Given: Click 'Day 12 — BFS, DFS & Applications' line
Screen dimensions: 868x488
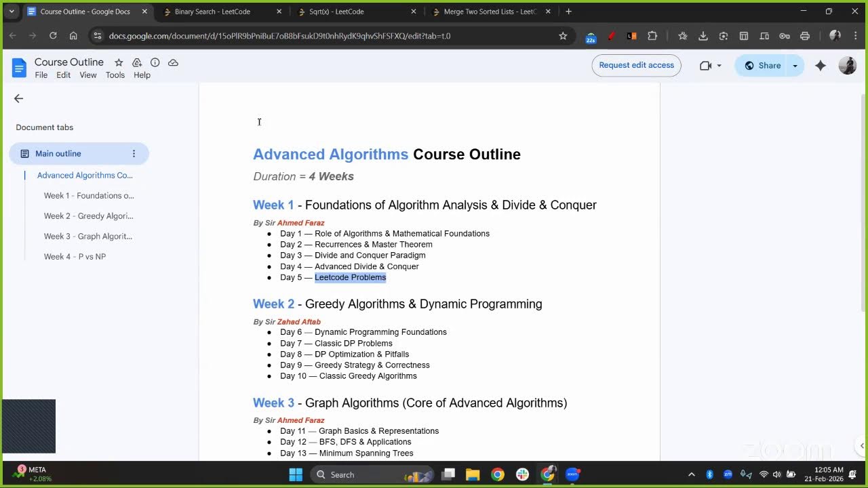Looking at the screenshot, I should [346, 442].
